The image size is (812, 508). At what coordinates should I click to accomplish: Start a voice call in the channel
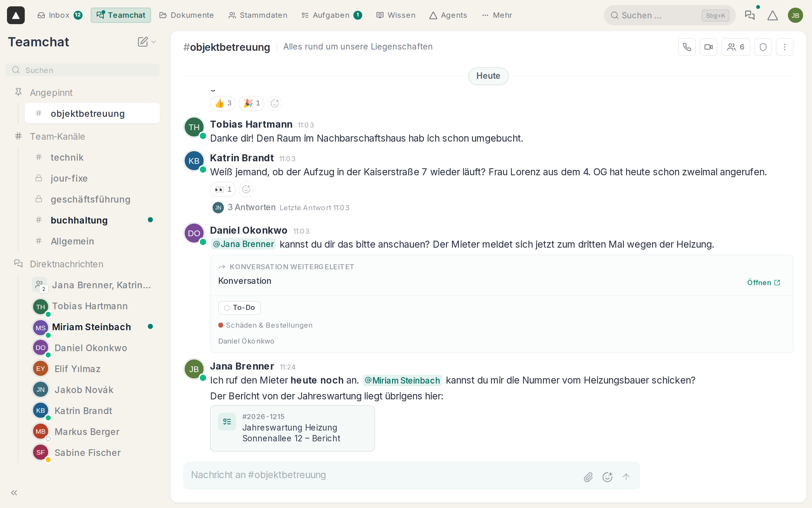point(687,47)
